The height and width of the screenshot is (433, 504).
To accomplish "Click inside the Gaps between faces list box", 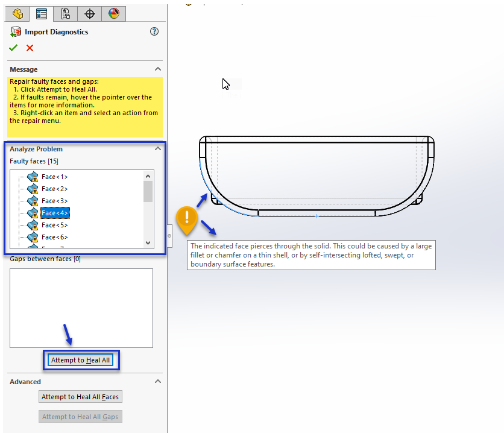I will coord(81,308).
